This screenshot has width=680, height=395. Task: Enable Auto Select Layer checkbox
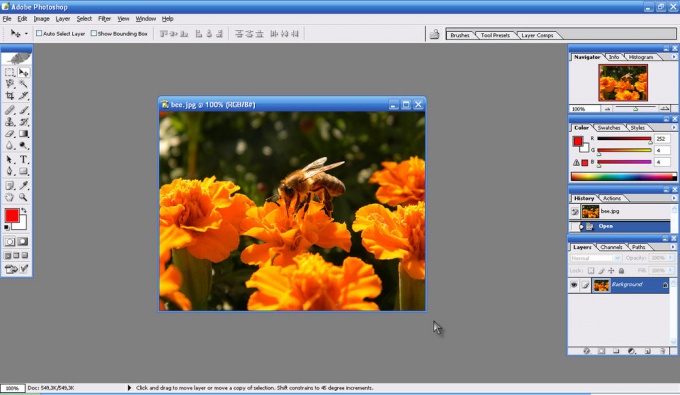[39, 33]
